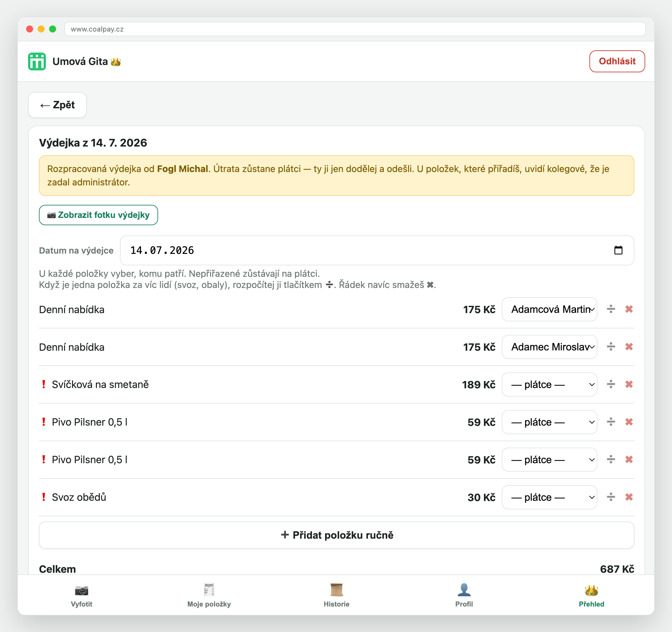Click the Odhlásit button

coord(617,61)
